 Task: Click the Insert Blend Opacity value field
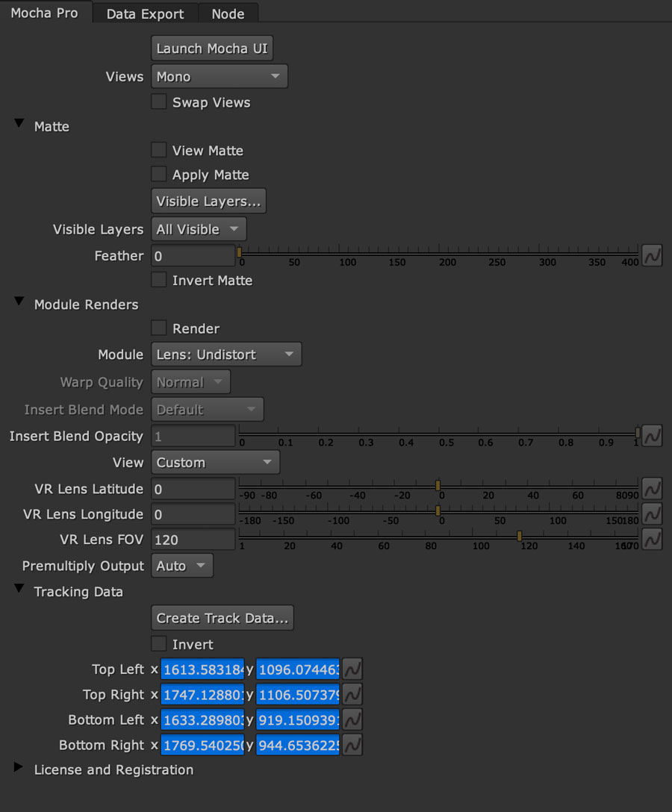point(193,436)
